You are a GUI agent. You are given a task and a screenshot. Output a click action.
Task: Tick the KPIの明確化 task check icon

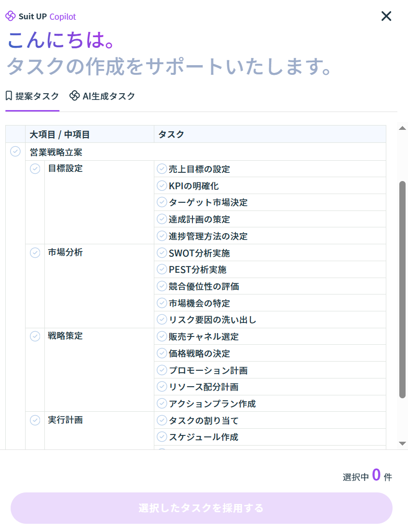[162, 186]
